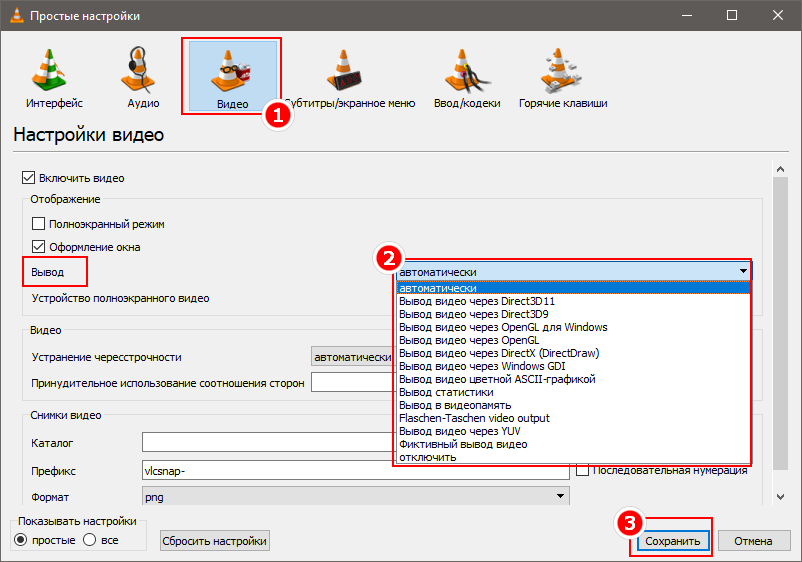Minimize the Простые настройки window

687,15
